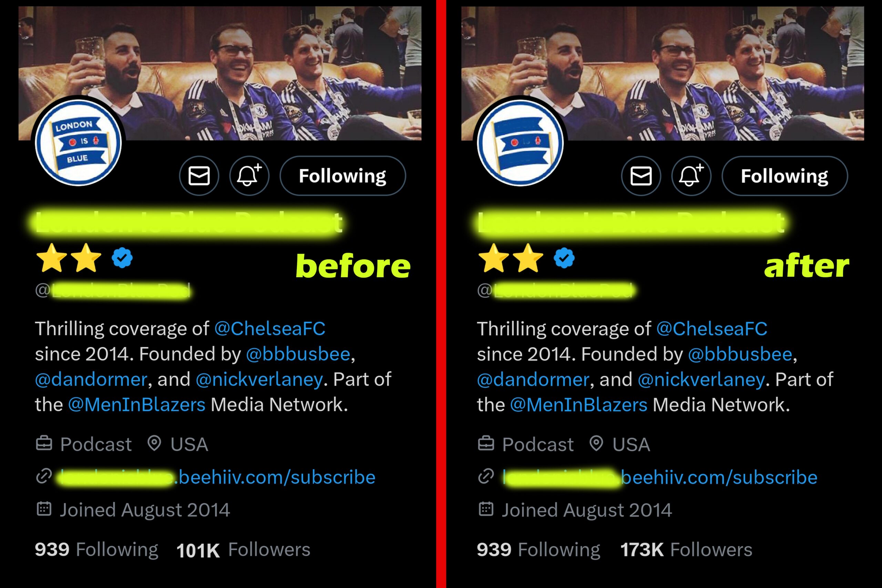Image resolution: width=882 pixels, height=588 pixels.
Task: Open @MenInBlazers mention in before panel
Action: click(x=137, y=405)
